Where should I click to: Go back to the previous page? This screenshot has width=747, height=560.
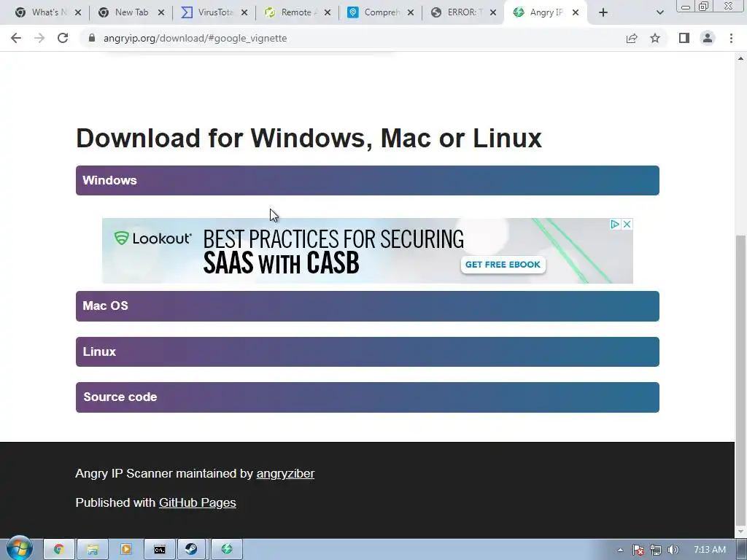coord(16,38)
